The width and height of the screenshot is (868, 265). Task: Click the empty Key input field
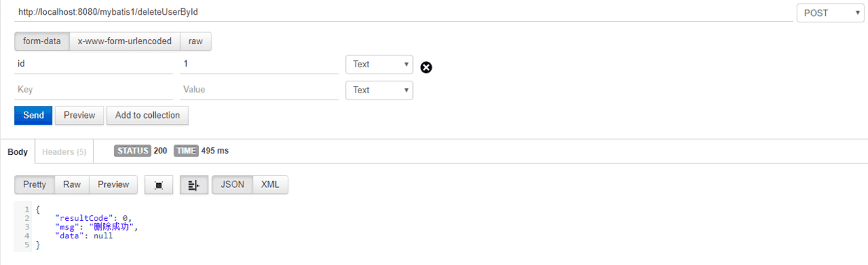click(94, 90)
